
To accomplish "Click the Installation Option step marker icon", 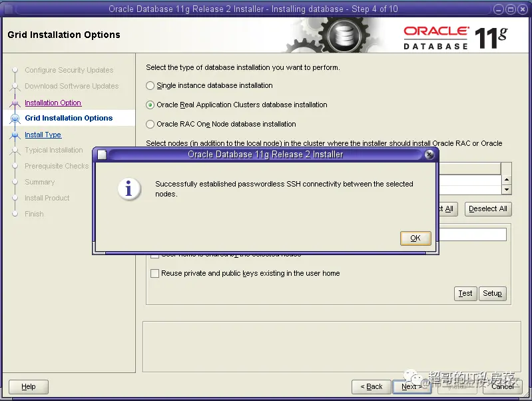I will coord(15,103).
